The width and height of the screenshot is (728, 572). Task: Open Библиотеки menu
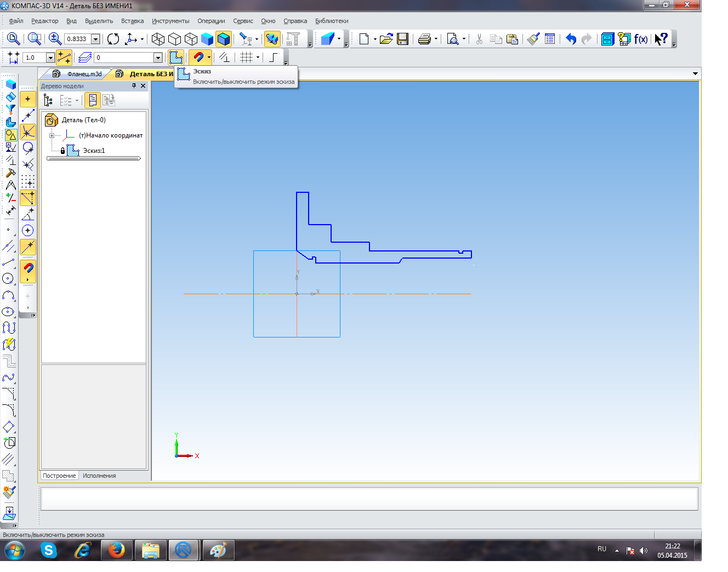tap(332, 21)
